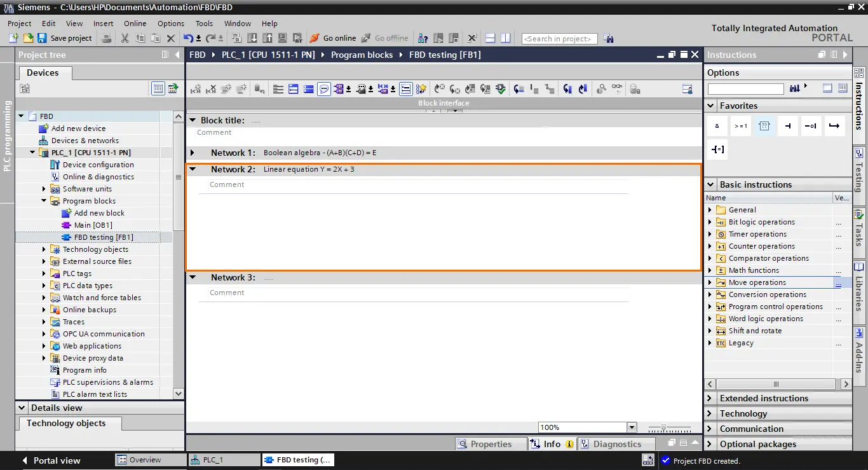Click the Delete X toolbar icon
Screen dimensions: 868x470
point(170,38)
